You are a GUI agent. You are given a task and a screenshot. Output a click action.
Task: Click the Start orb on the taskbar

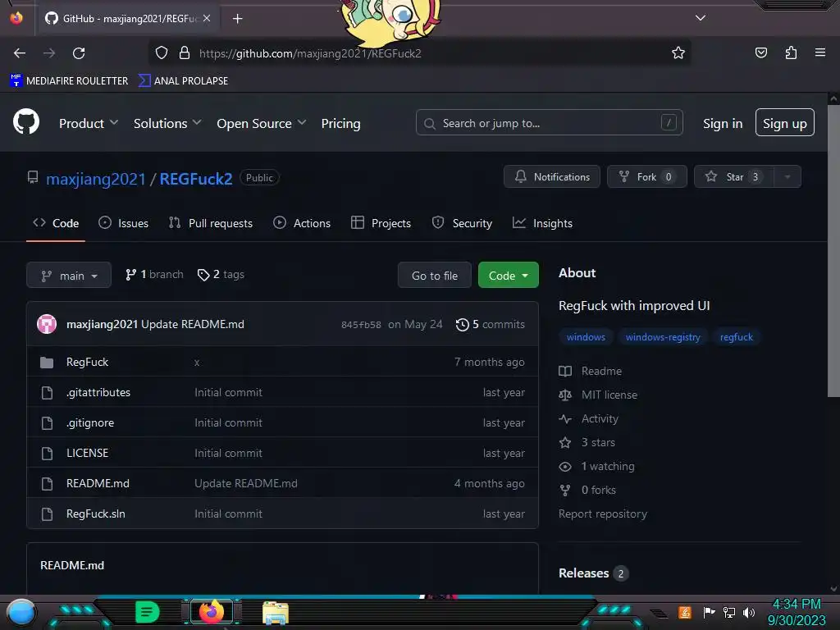click(x=21, y=613)
